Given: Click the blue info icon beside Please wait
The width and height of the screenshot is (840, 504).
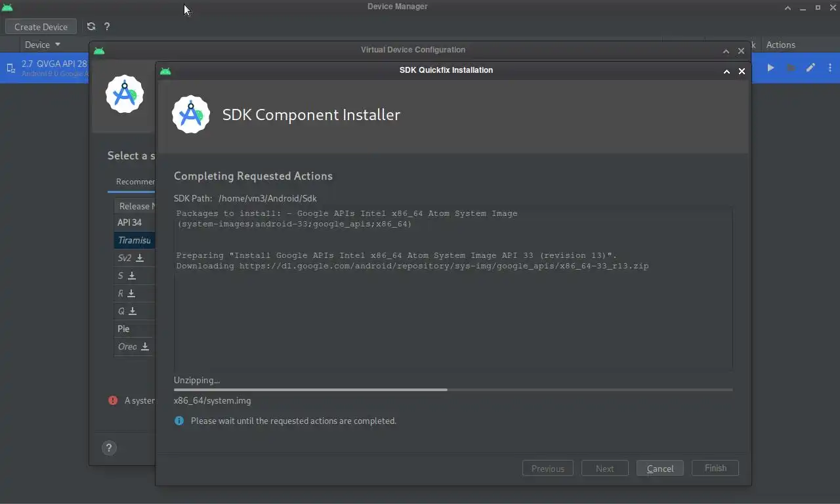Looking at the screenshot, I should click(x=179, y=421).
